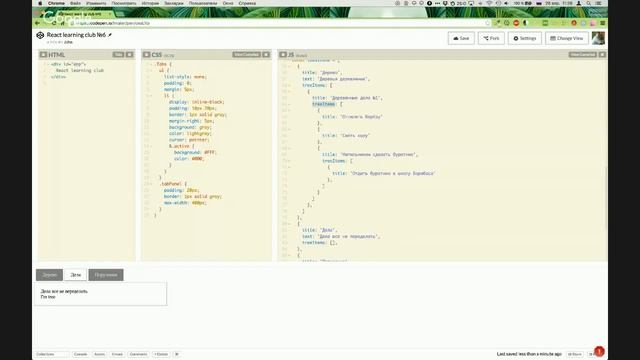Fold the div element in HTML editor
This screenshot has width=640, height=360.
tap(48, 64)
